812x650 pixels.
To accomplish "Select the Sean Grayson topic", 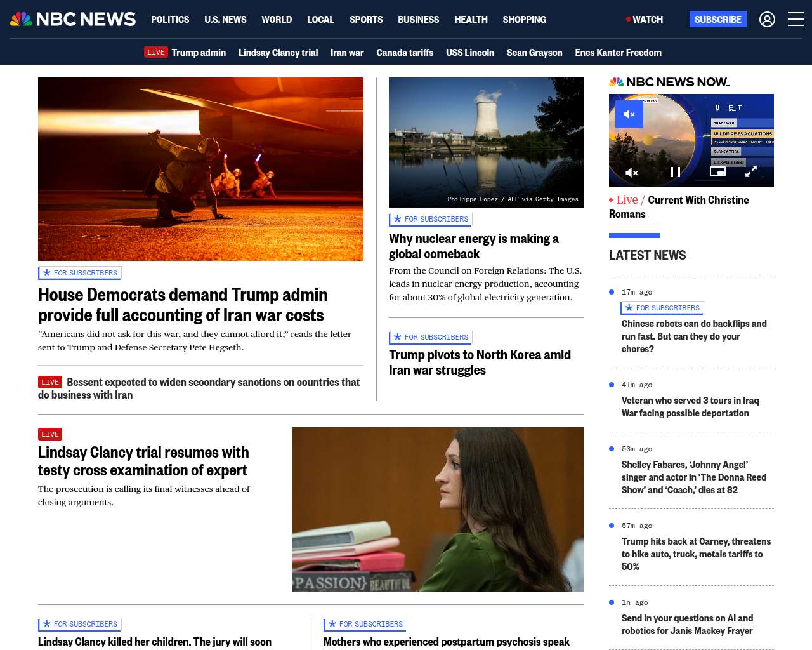I will (535, 53).
